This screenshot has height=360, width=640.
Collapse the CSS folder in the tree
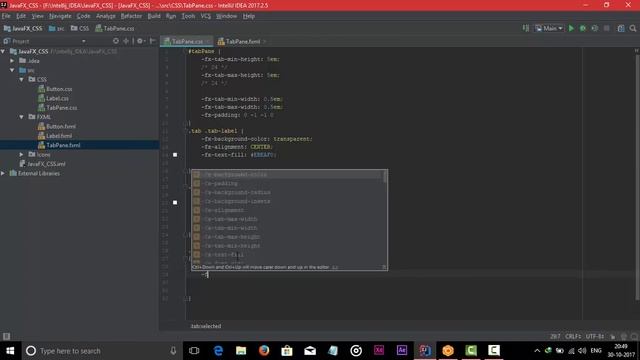point(22,79)
